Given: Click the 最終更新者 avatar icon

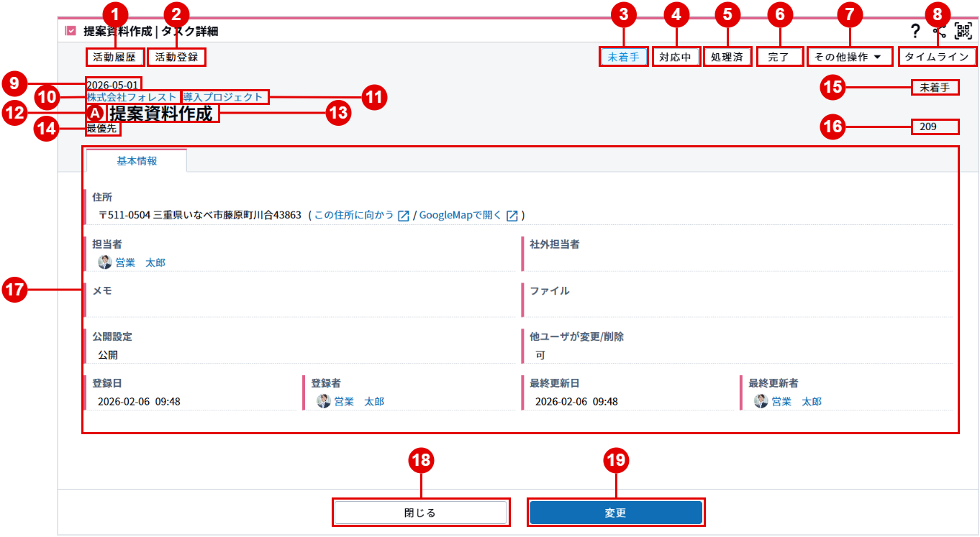Looking at the screenshot, I should pyautogui.click(x=761, y=401).
